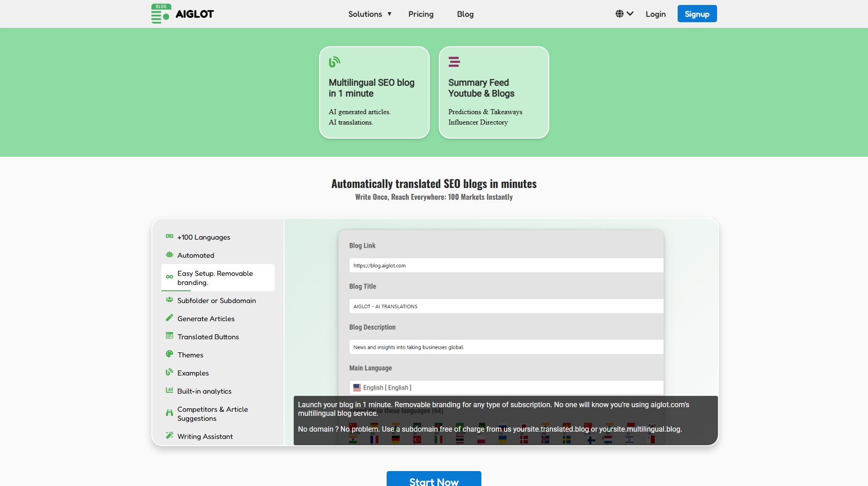Click the binoculars icon beside Competitors
Viewport: 868px width, 486px height.
point(170,413)
